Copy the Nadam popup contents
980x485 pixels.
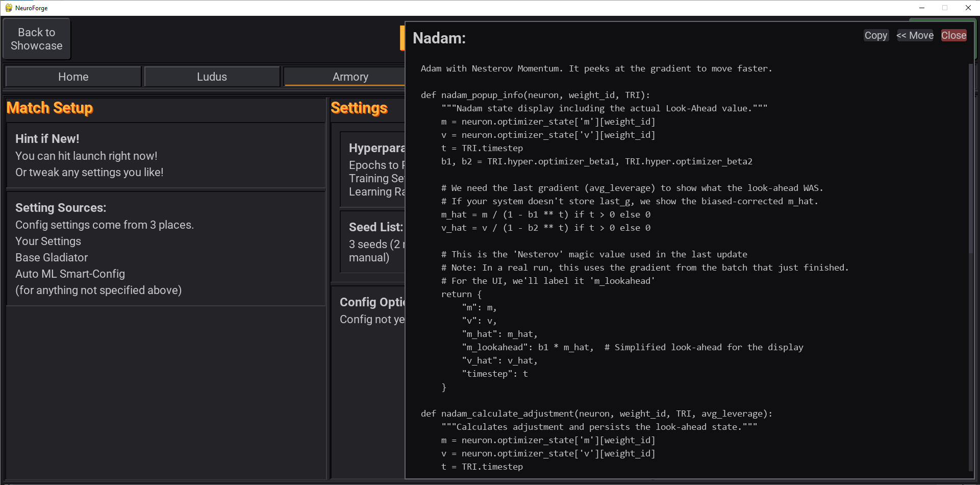[875, 35]
